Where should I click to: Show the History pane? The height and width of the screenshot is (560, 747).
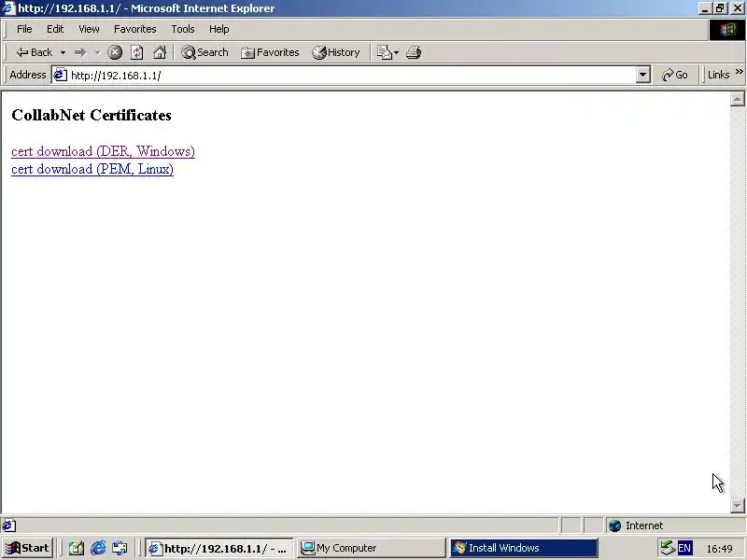point(336,52)
